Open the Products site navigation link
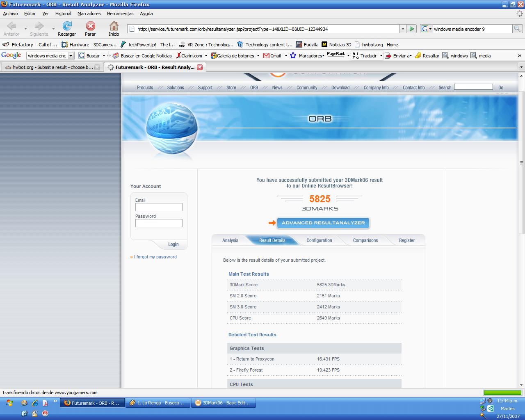Viewport: 525px width, 420px height. pos(145,87)
